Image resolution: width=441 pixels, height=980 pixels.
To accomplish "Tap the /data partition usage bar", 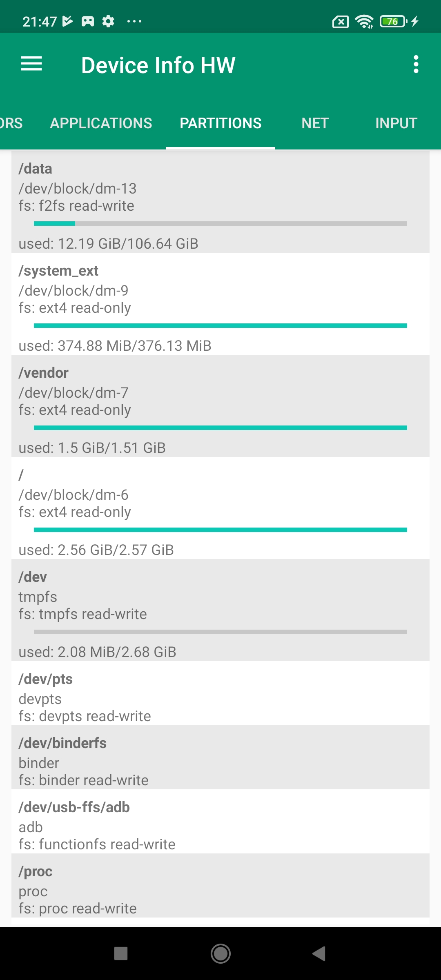I will (x=220, y=223).
